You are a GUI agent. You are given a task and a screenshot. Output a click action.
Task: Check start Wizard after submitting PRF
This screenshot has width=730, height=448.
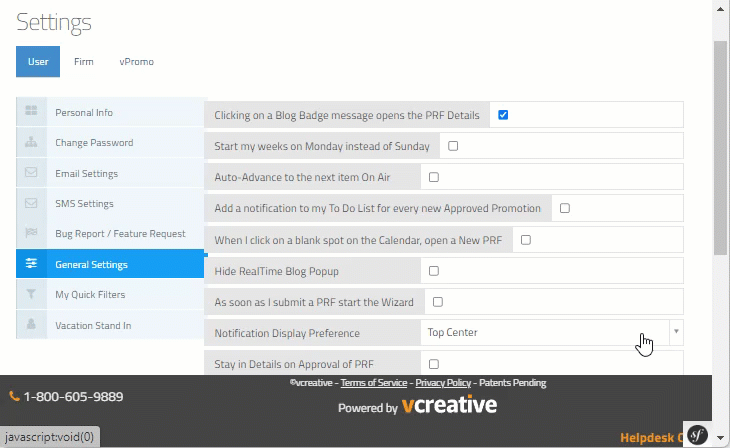[x=438, y=302]
